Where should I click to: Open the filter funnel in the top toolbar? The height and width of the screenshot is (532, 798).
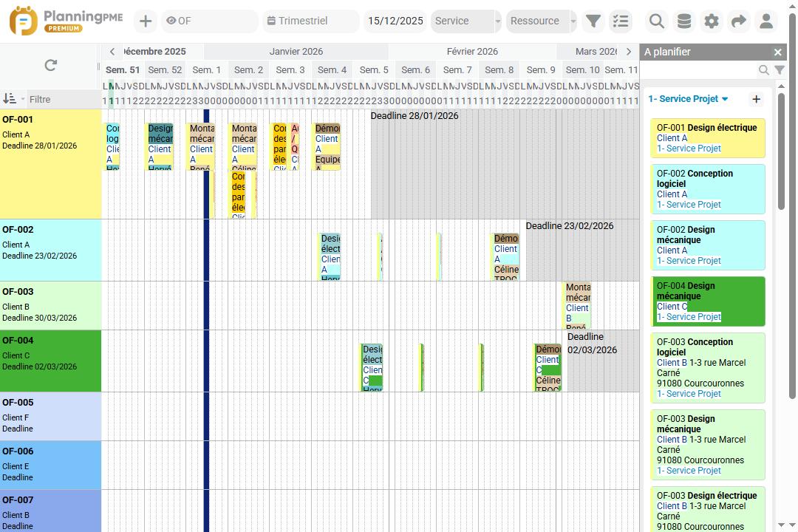click(593, 21)
